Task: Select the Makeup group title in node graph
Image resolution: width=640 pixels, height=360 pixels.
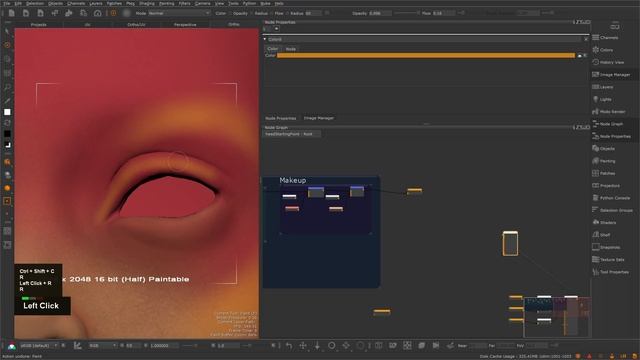Action: [293, 180]
